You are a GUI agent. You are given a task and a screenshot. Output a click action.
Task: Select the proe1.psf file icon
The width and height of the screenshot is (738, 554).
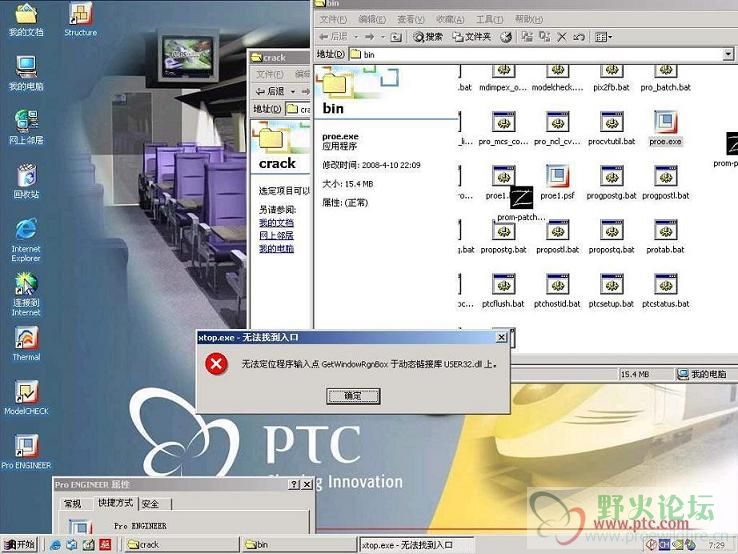coord(557,182)
